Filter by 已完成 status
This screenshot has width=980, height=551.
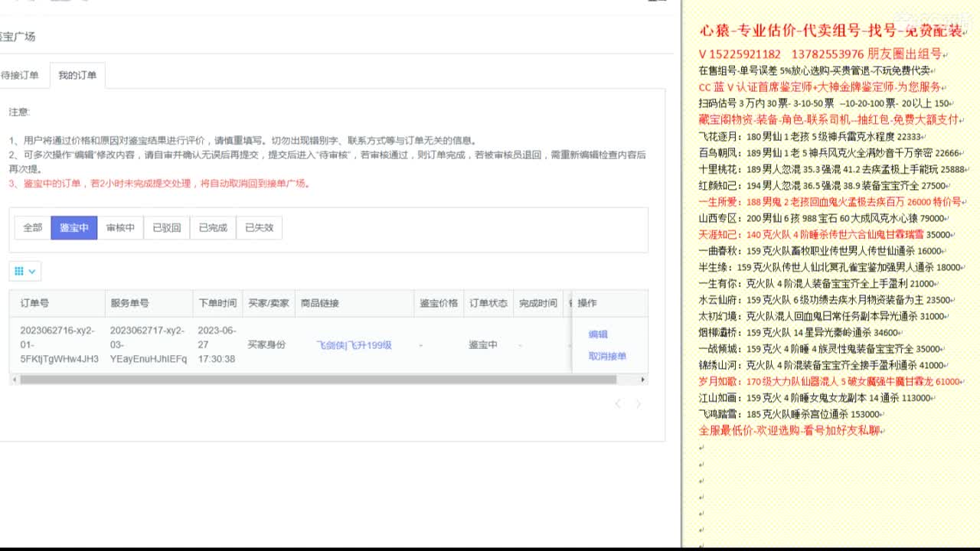[211, 227]
